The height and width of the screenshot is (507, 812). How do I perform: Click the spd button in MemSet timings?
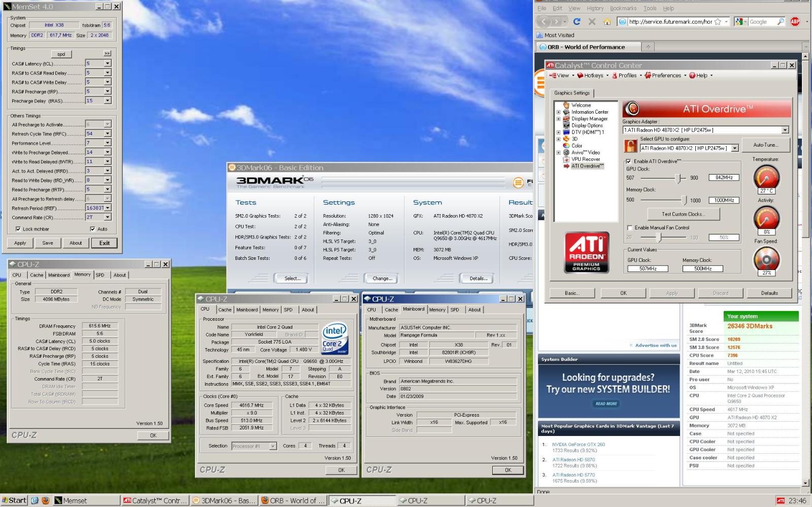click(x=61, y=54)
